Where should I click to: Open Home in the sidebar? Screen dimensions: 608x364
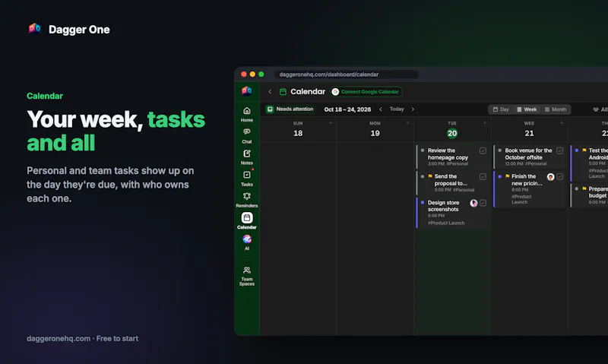coord(246,114)
